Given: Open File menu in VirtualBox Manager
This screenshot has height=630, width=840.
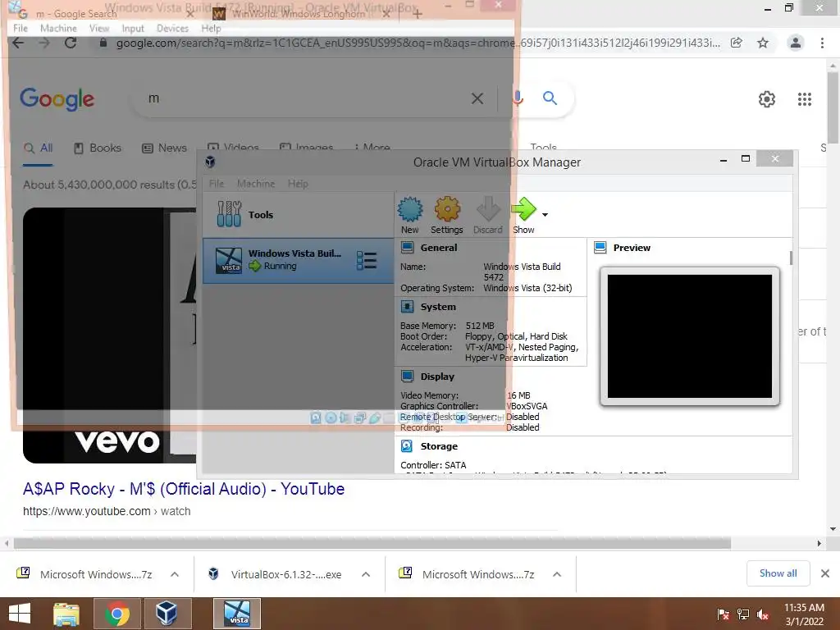Looking at the screenshot, I should tap(217, 184).
